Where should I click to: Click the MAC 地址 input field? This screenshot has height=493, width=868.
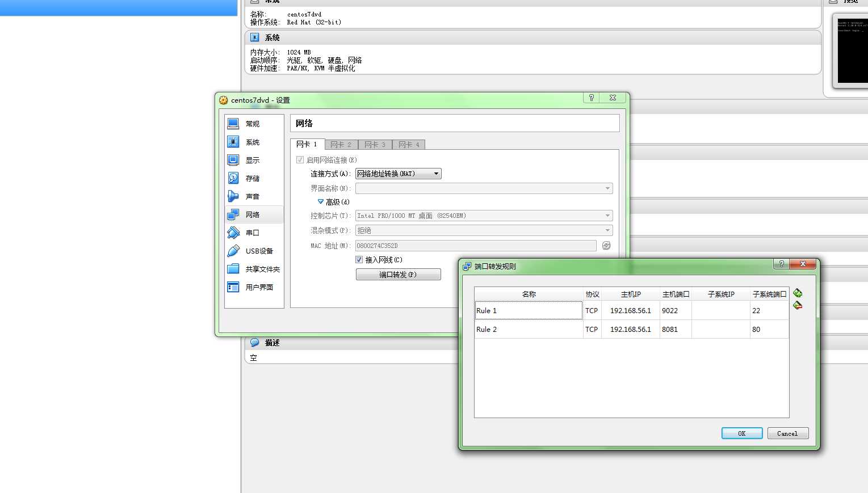476,246
